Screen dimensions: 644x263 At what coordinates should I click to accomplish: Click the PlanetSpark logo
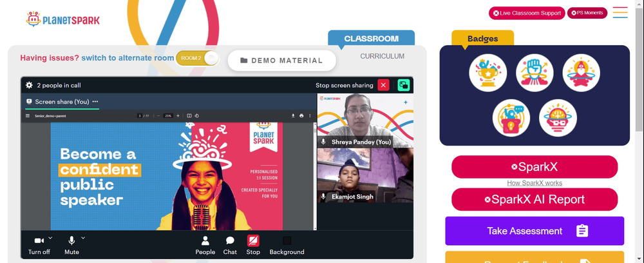point(63,19)
